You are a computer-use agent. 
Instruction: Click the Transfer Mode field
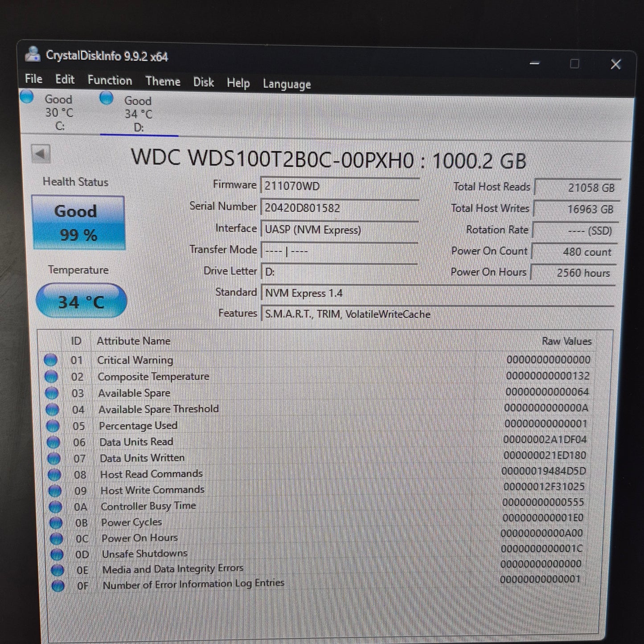pyautogui.click(x=340, y=251)
